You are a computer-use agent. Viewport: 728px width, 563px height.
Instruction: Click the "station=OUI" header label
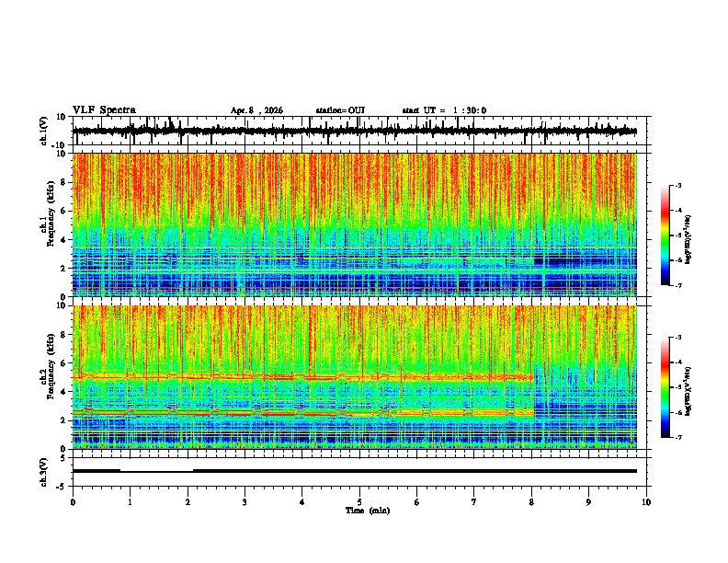[340, 110]
